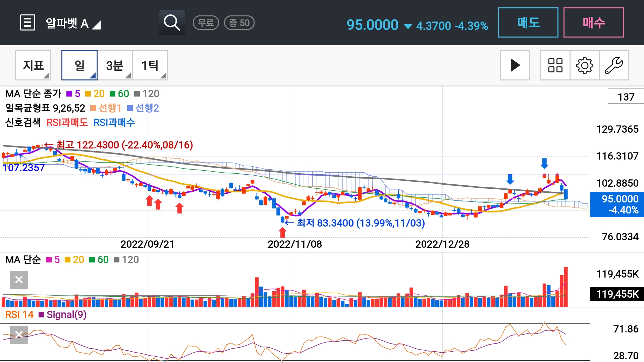This screenshot has height=362, width=644.
Task: Click the purple MA 5 swatch in price legend
Action: click(x=69, y=94)
